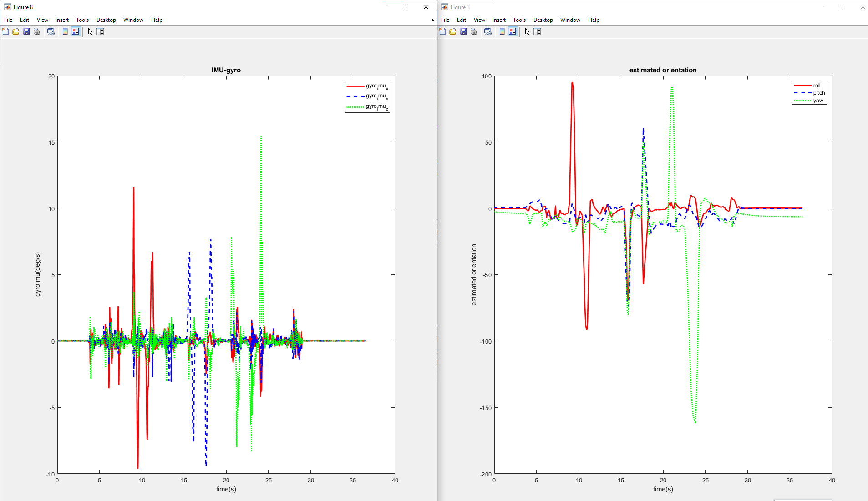The height and width of the screenshot is (501, 868).
Task: Click New Figure icon in Figure 8 toolbar
Action: [x=5, y=31]
